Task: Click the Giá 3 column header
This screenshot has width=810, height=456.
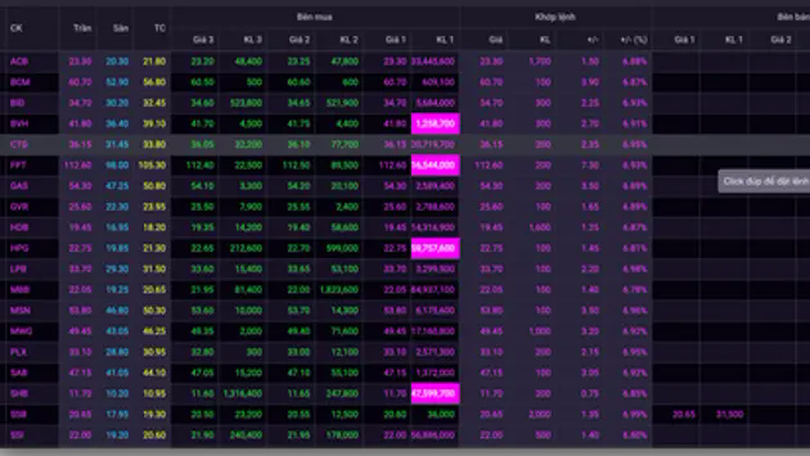Action: (203, 40)
